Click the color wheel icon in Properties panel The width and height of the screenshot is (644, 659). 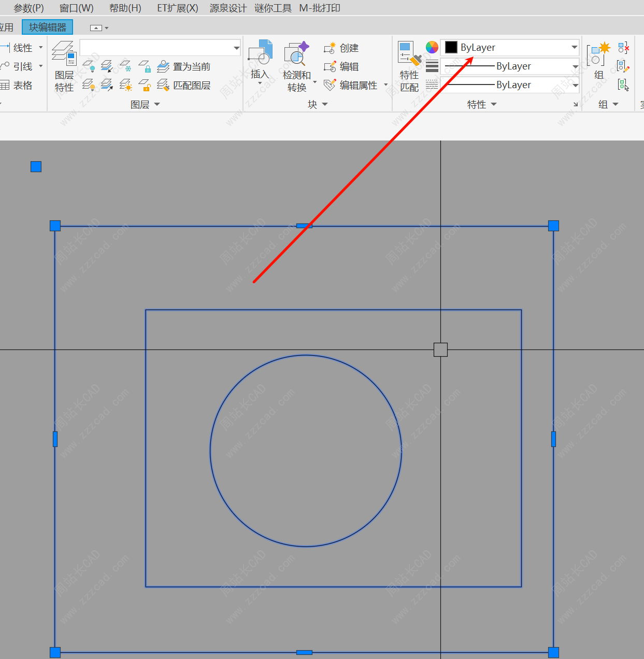pos(432,48)
